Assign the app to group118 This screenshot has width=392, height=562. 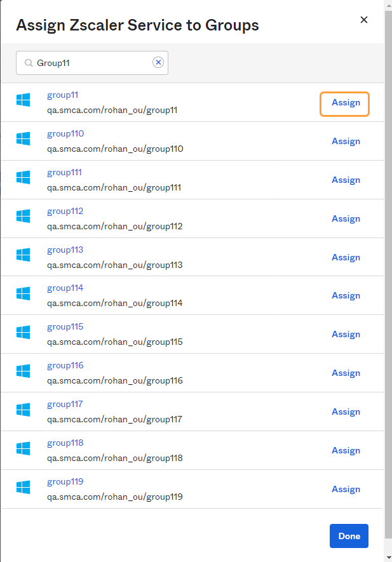[346, 450]
